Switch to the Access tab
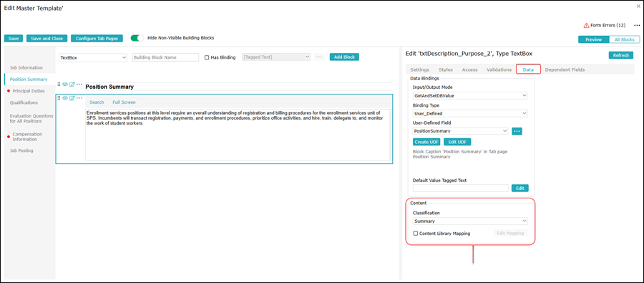This screenshot has height=283, width=644. click(x=470, y=69)
